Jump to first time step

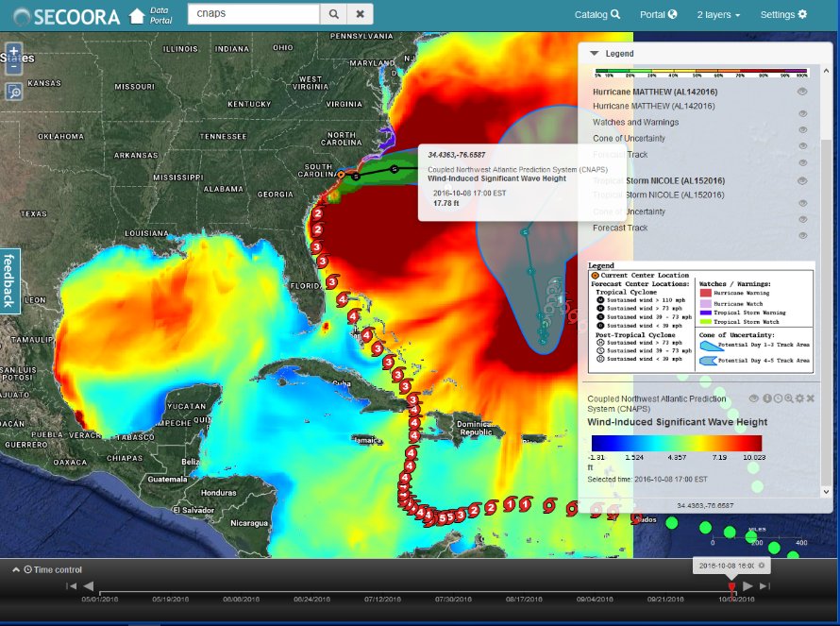71,585
